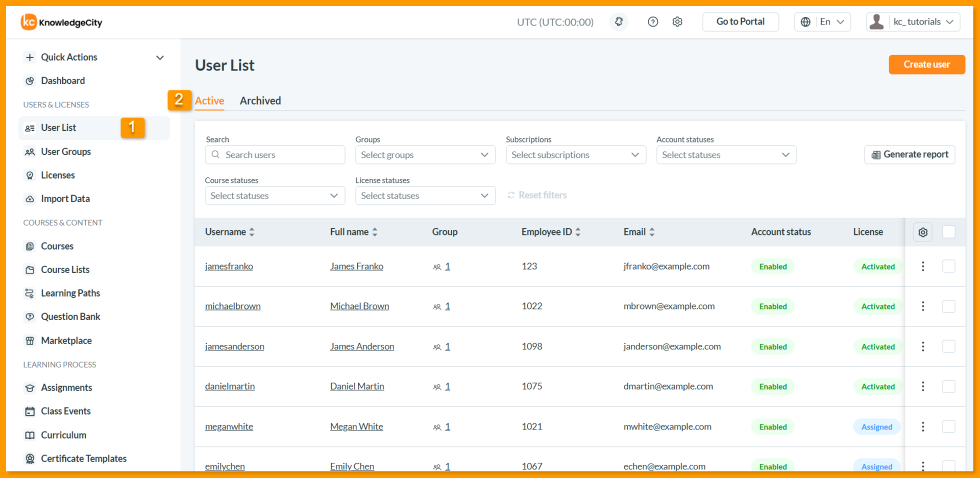Screen dimensions: 980x478
Task: Click group count icon for James Franko
Action: tap(437, 267)
